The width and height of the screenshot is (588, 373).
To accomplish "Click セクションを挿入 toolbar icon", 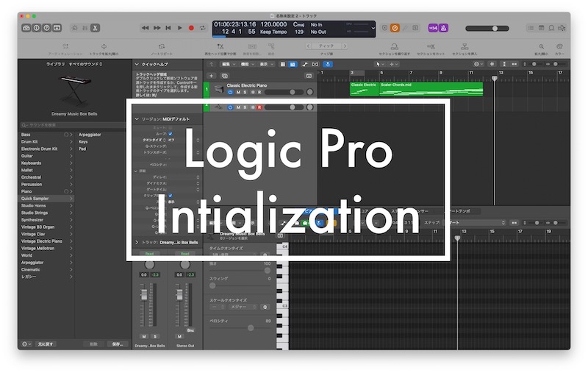I will 465,46.
